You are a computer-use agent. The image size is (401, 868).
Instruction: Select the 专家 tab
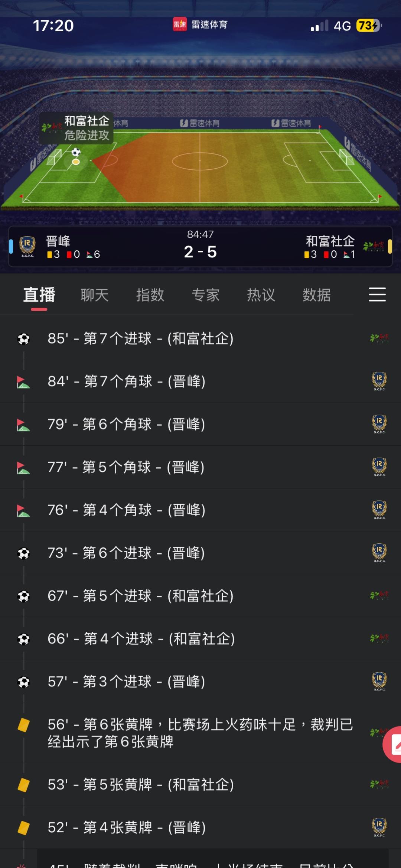tap(205, 295)
